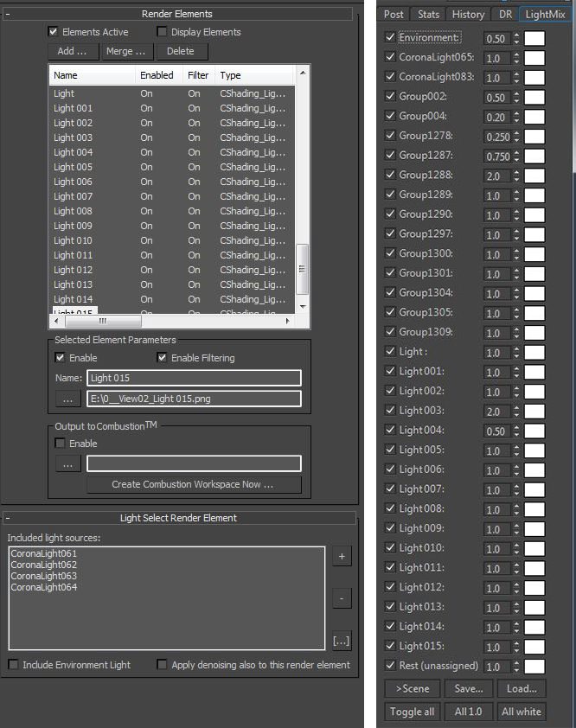Switch to the History tab
The image size is (576, 728).
click(468, 15)
